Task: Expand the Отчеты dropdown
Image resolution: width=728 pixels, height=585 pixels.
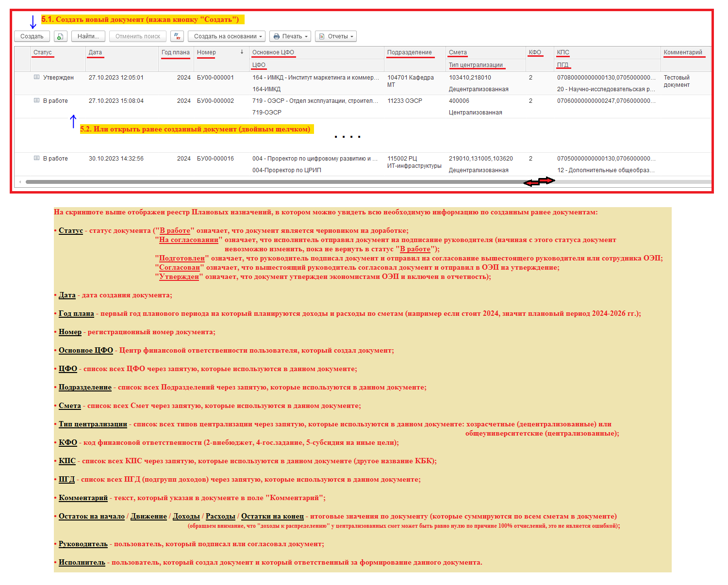Action: click(336, 36)
